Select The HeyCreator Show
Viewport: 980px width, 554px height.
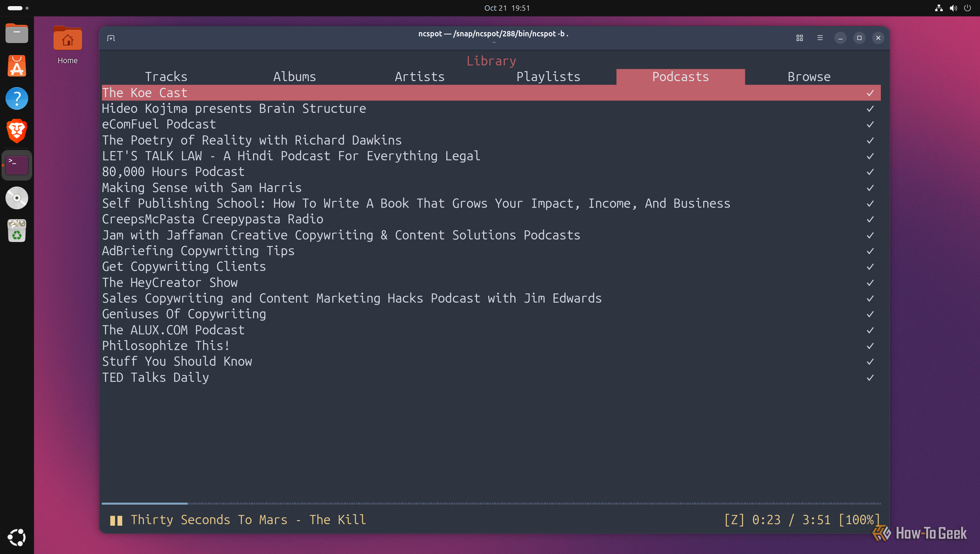(491, 283)
